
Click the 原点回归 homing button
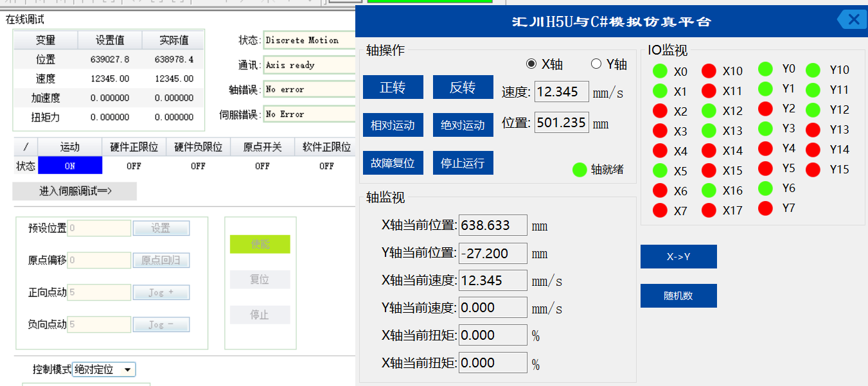pyautogui.click(x=161, y=260)
